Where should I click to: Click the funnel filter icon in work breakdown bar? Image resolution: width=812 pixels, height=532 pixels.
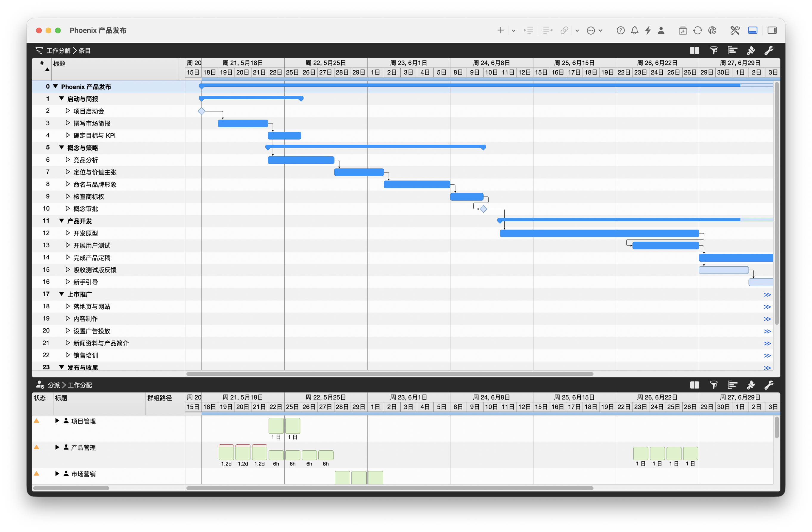click(713, 50)
